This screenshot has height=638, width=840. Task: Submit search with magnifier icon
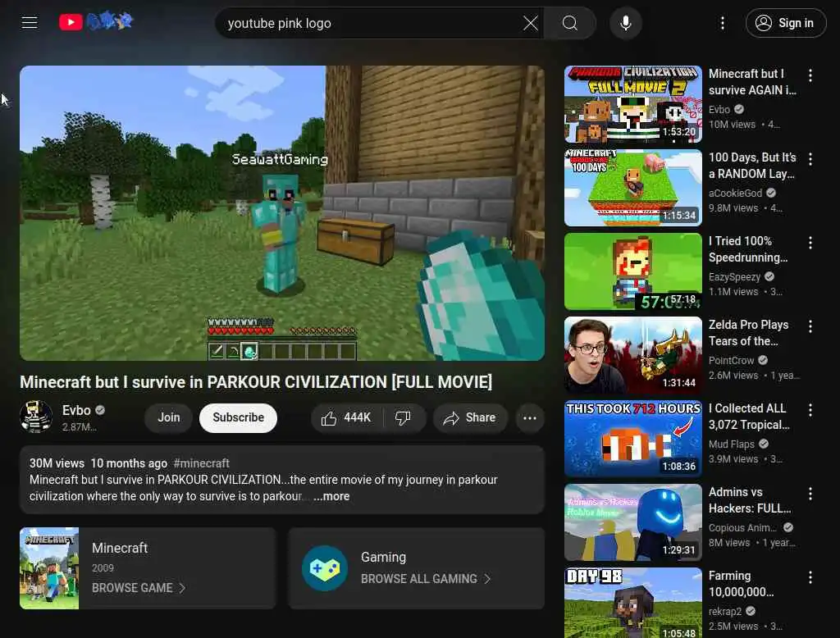coord(570,23)
